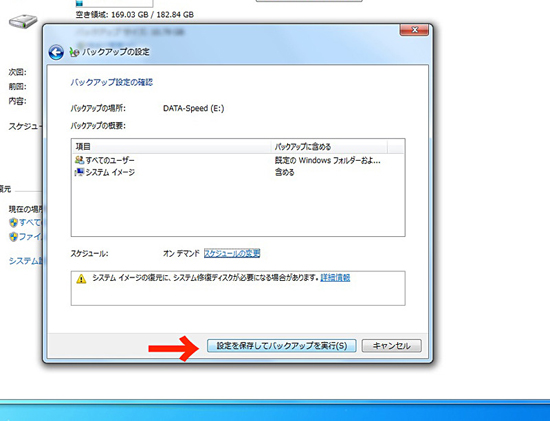Click the shield icon beside ファイ link

coord(13,237)
